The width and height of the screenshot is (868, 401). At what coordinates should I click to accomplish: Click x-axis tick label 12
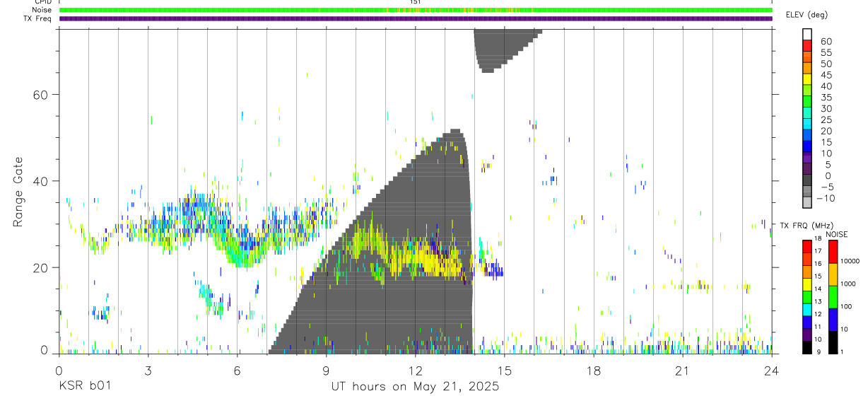coord(415,370)
